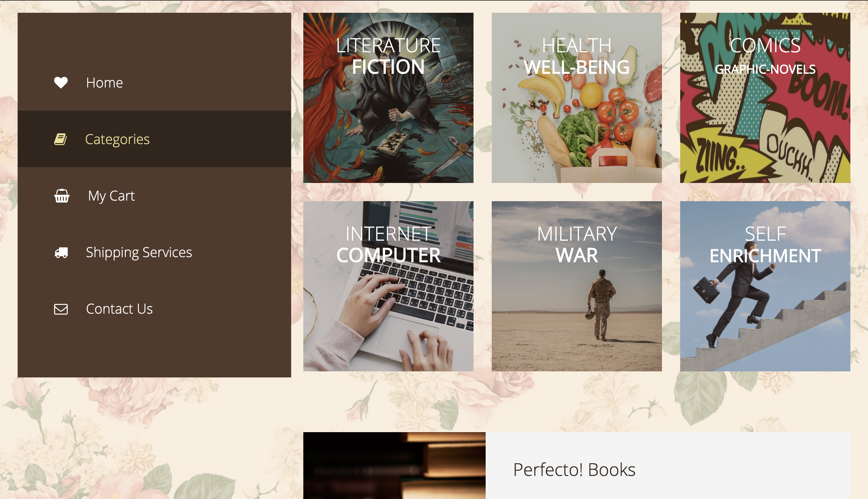
Task: Click the shopping basket icon
Action: (62, 196)
